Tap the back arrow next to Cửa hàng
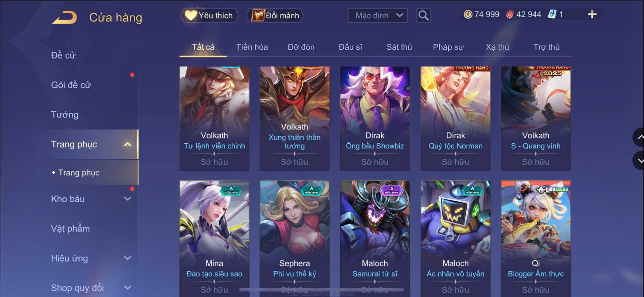 (64, 17)
